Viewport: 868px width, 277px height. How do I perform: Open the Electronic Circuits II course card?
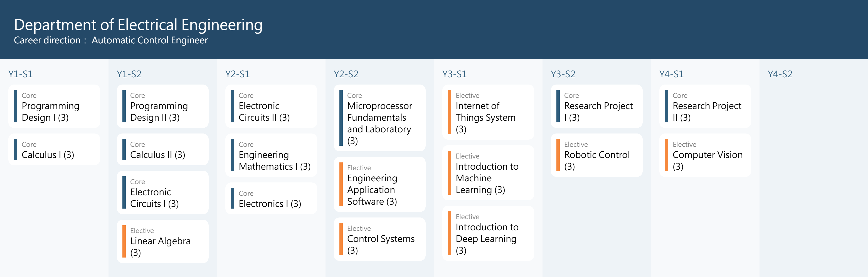271,106
